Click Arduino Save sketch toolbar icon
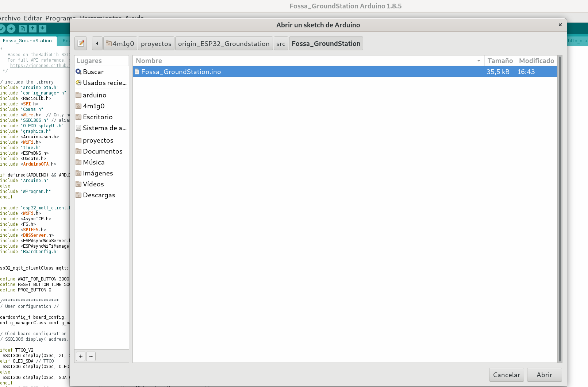This screenshot has width=588, height=387. (42, 28)
